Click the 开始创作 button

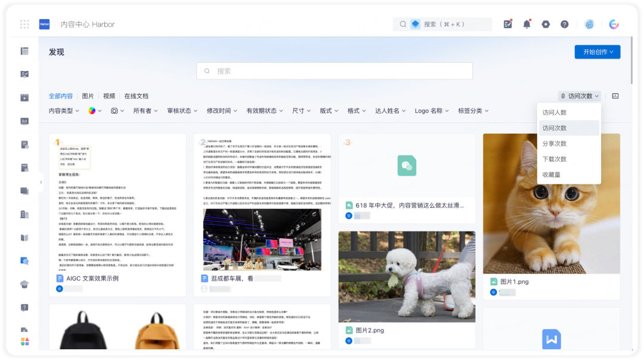click(x=597, y=52)
